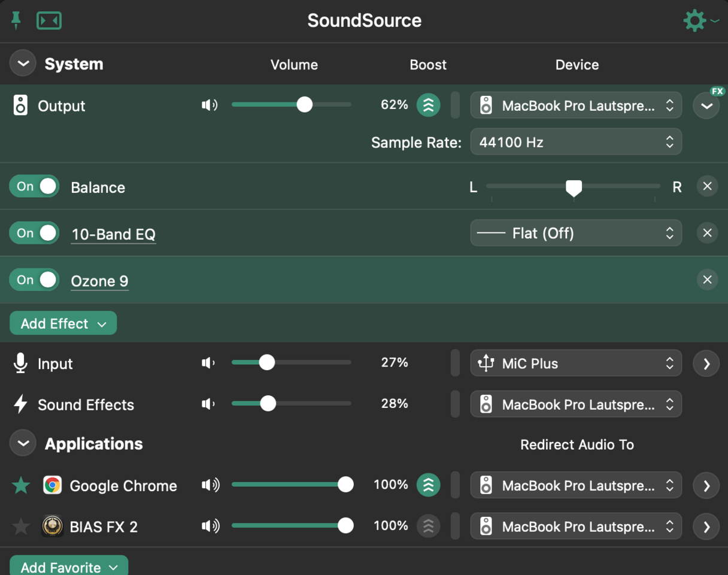Enable BIAS FX 2 volume boost

click(429, 526)
